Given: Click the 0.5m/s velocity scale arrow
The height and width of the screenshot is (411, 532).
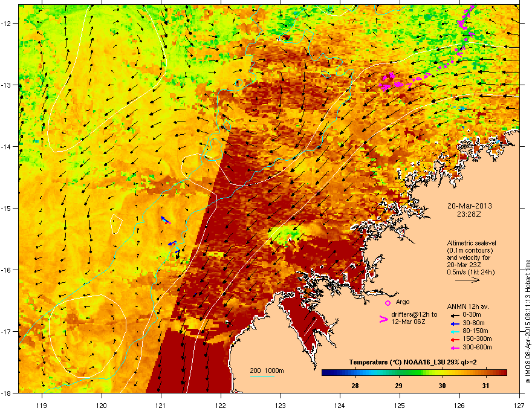Looking at the screenshot, I should click(x=467, y=280).
